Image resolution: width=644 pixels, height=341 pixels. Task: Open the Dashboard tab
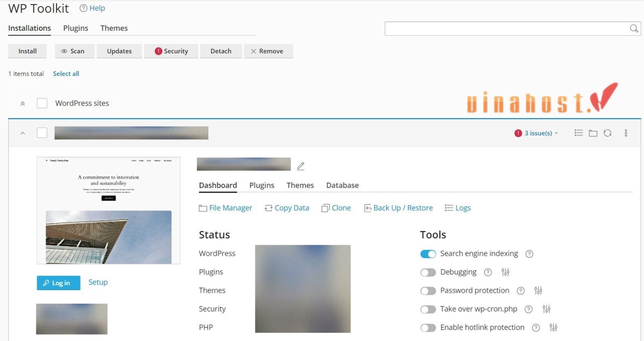point(218,185)
